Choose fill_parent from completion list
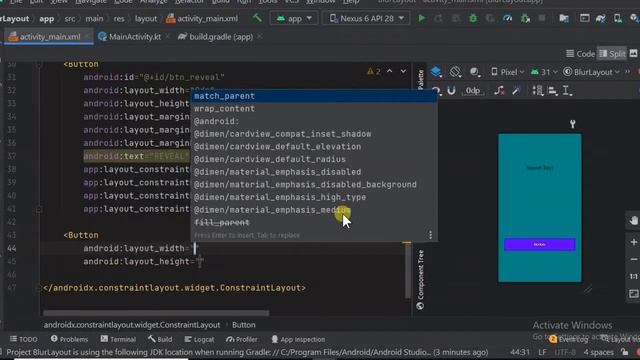This screenshot has height=360, width=640. pyautogui.click(x=314, y=222)
